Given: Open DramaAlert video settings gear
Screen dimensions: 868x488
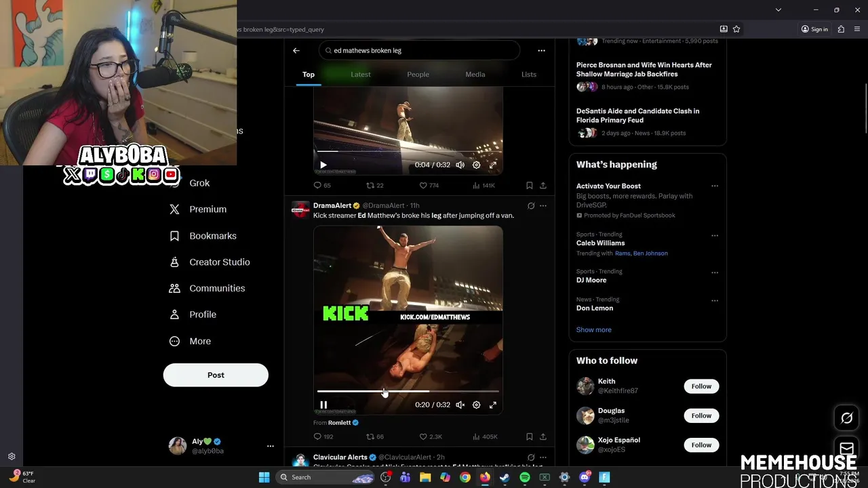Looking at the screenshot, I should (x=477, y=405).
